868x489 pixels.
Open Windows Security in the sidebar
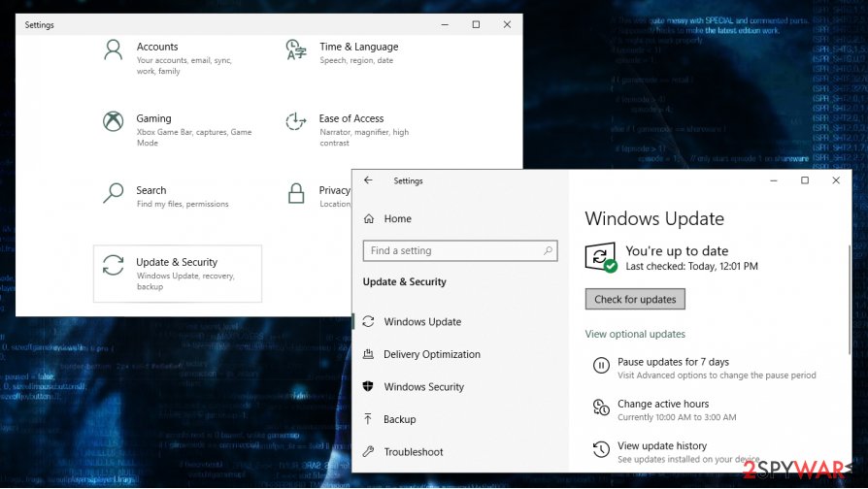[424, 387]
